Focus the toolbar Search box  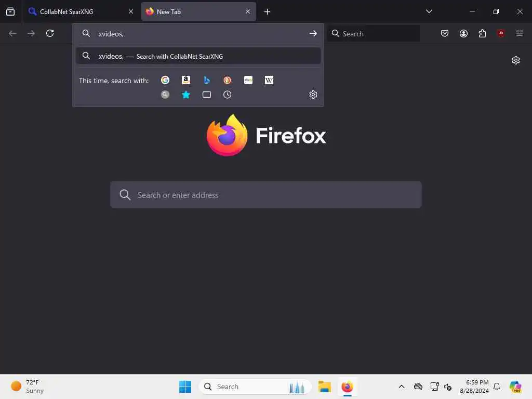tap(373, 34)
